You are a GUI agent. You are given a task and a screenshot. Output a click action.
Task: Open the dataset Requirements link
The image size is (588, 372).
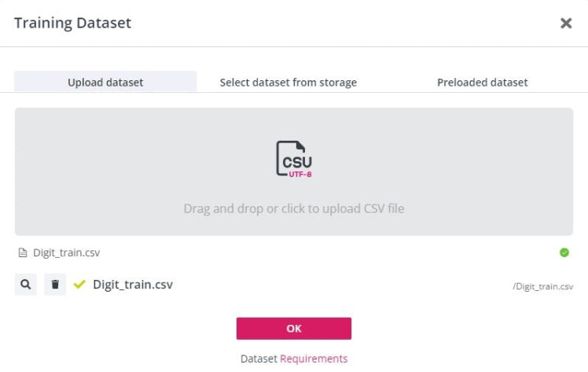pos(314,359)
